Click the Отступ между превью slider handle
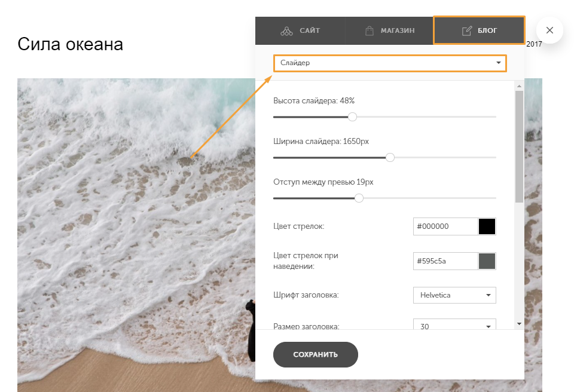 pos(359,198)
